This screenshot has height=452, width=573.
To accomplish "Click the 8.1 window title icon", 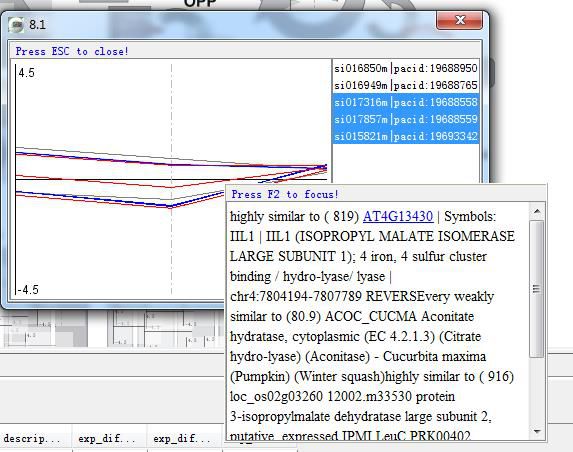I will click(x=16, y=25).
